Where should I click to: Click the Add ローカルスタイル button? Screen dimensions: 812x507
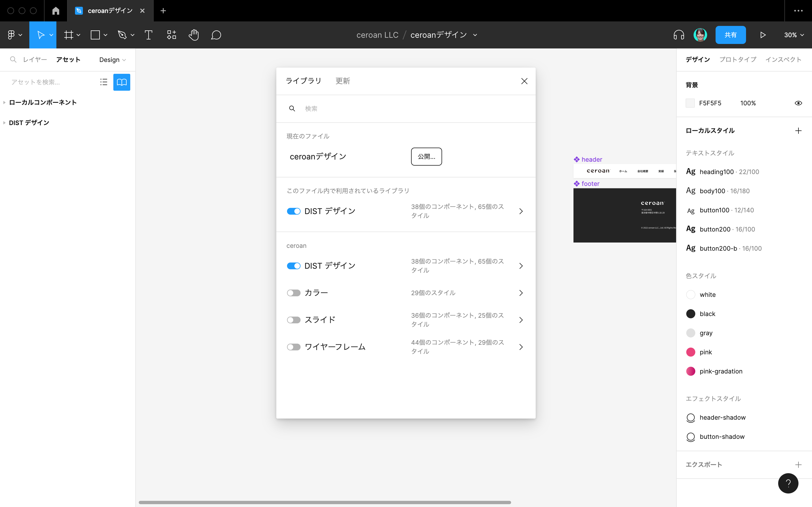coord(798,130)
